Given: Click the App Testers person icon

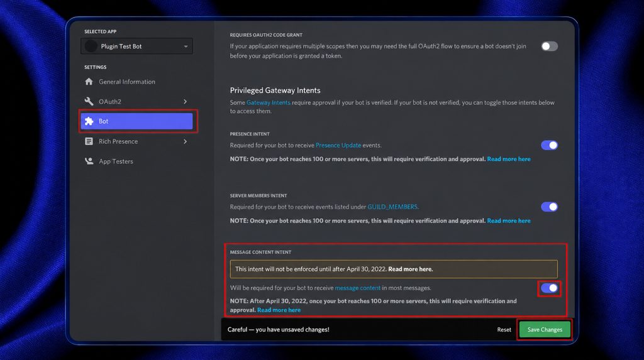Looking at the screenshot, I should click(89, 161).
